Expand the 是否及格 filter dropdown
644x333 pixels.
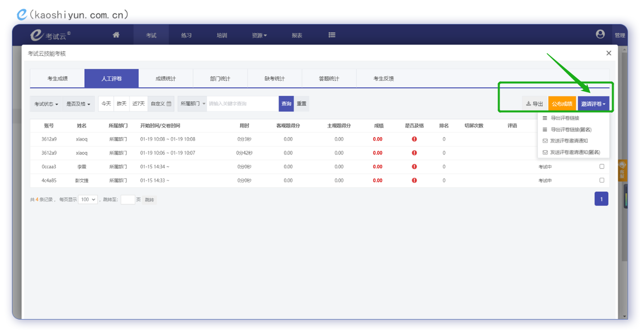pyautogui.click(x=78, y=104)
